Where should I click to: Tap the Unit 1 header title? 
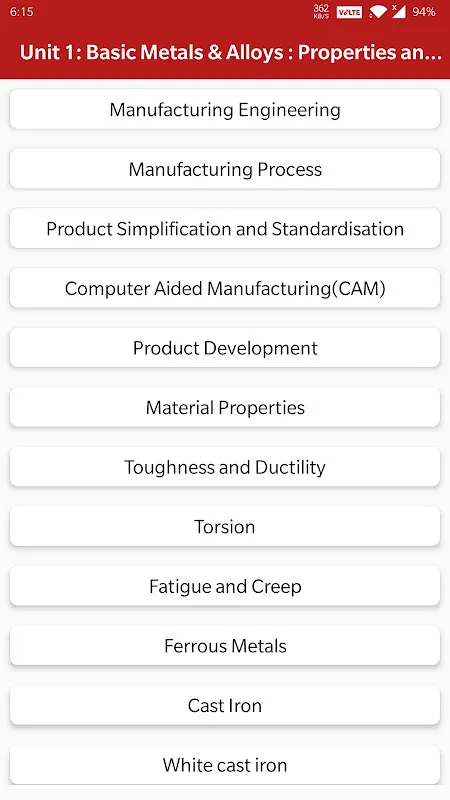tap(231, 53)
